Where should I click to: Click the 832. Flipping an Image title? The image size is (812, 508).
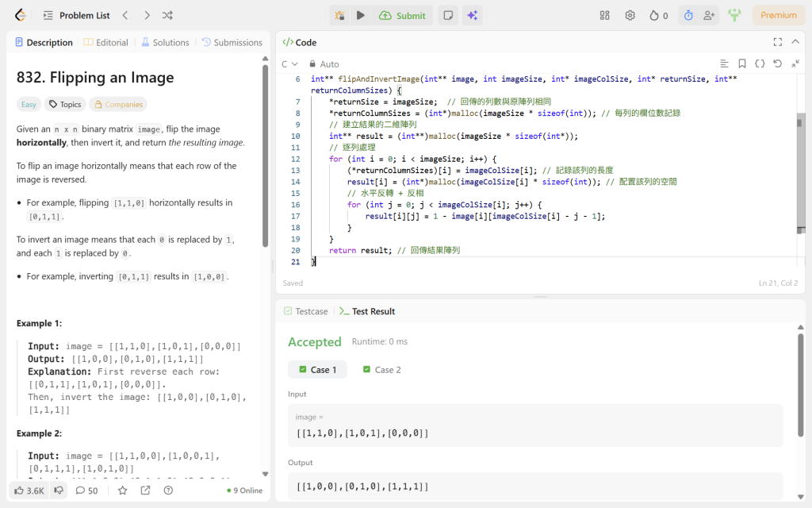point(95,77)
